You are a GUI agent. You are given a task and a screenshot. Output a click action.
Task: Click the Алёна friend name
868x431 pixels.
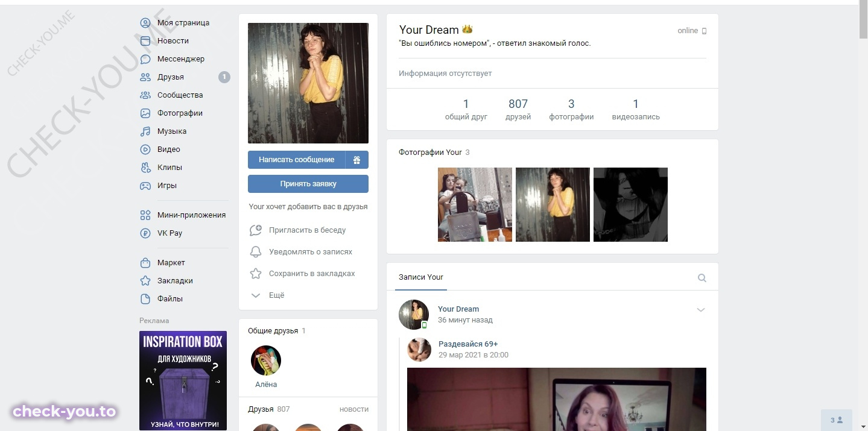tap(266, 385)
